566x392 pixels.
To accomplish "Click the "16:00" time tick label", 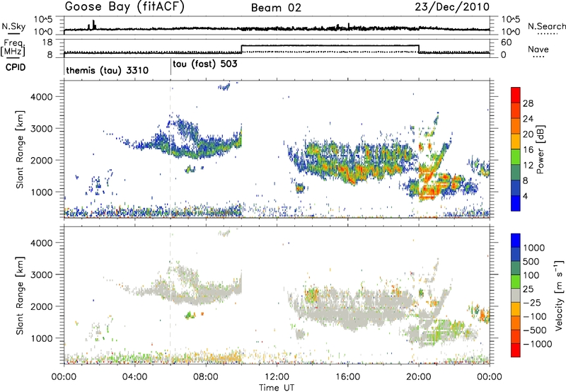I will click(x=347, y=377).
